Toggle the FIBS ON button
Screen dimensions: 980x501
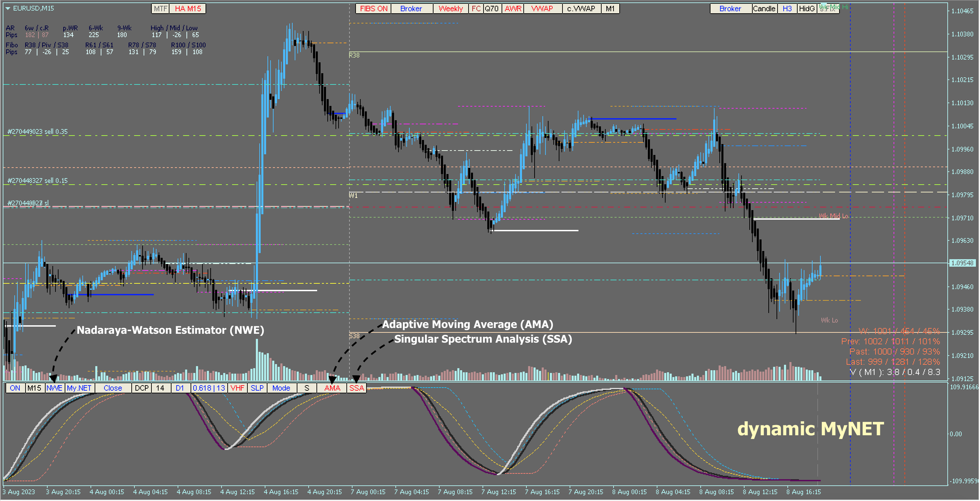tap(374, 9)
